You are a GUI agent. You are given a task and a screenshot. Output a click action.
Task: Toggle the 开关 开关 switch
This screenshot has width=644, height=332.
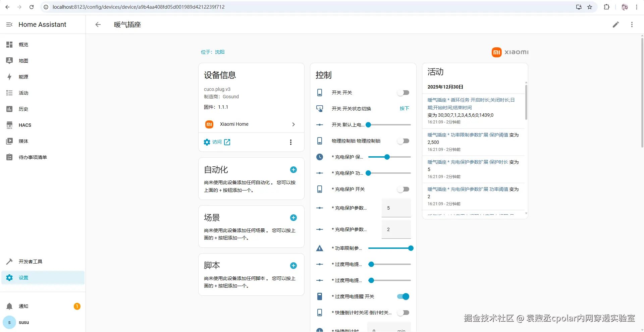click(x=403, y=93)
